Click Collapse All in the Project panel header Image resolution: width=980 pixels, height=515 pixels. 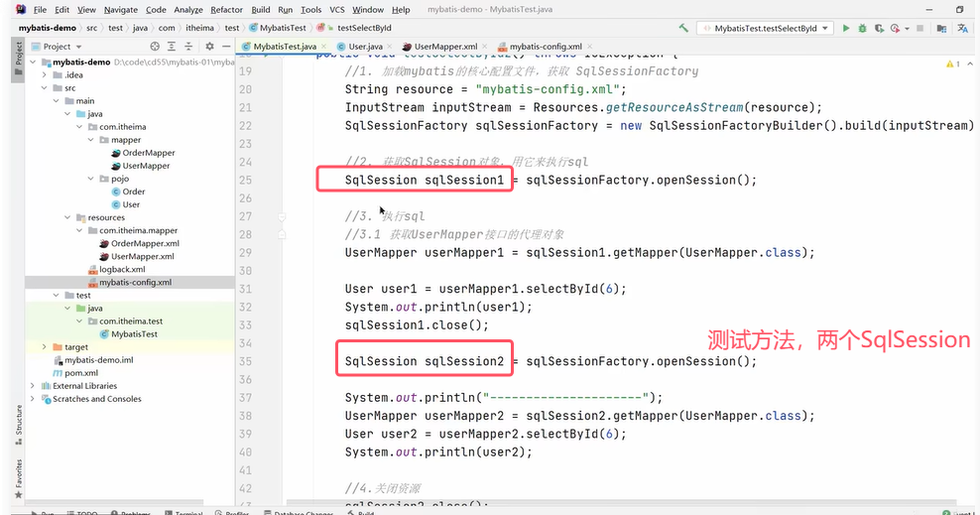[188, 47]
